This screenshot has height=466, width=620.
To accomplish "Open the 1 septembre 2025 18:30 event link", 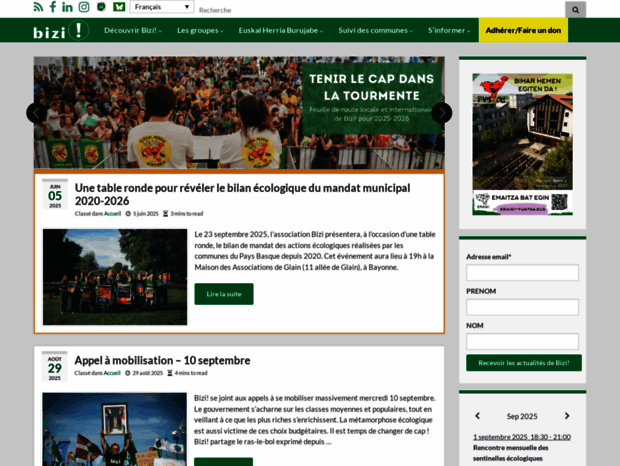I will click(x=522, y=437).
